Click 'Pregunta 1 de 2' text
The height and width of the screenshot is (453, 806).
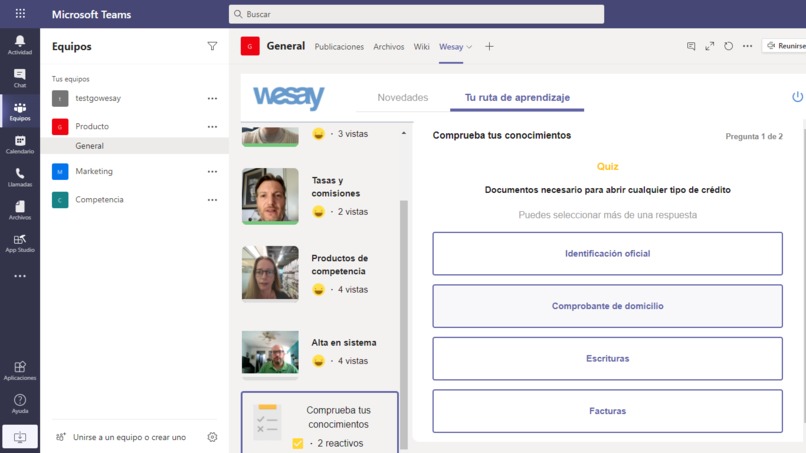click(754, 136)
